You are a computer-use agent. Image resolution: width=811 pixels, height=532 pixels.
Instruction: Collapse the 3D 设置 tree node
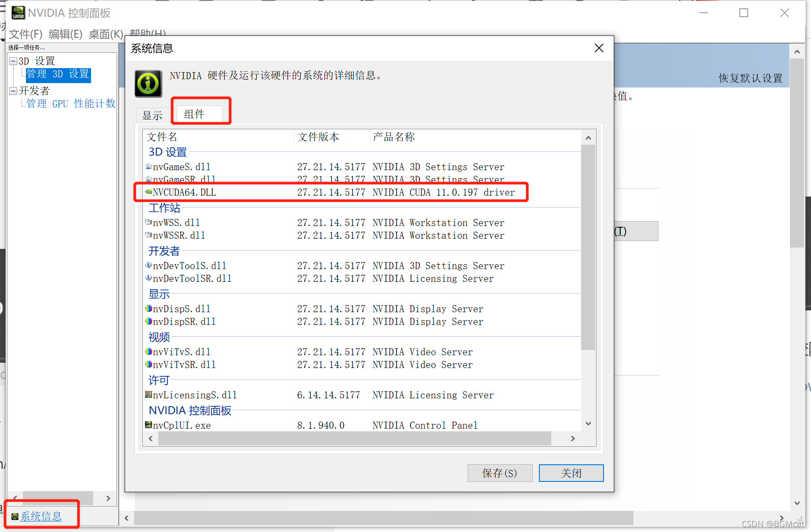[x=13, y=61]
